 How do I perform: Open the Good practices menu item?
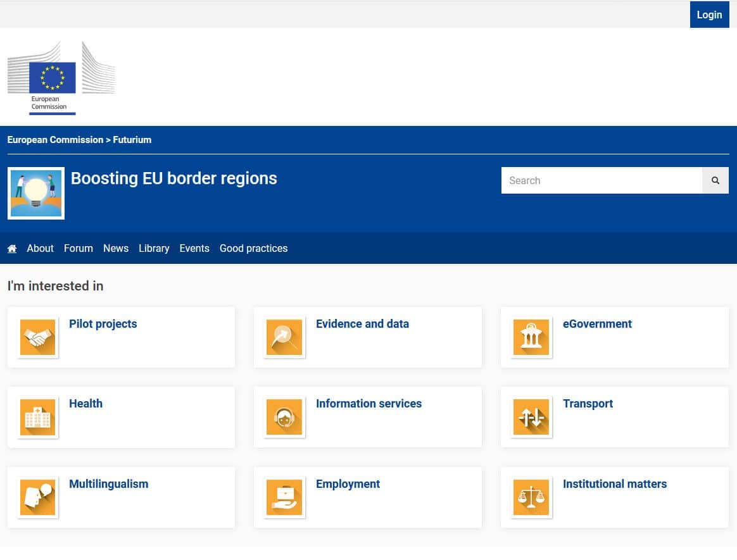tap(253, 249)
